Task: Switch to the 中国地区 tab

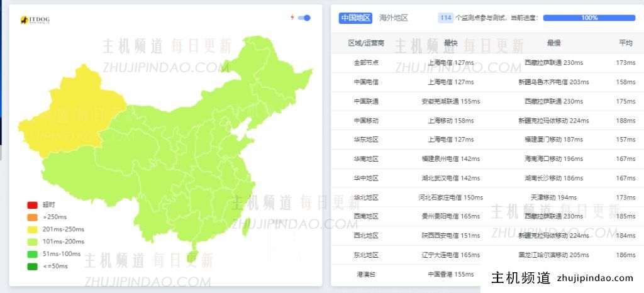Action: coord(355,18)
